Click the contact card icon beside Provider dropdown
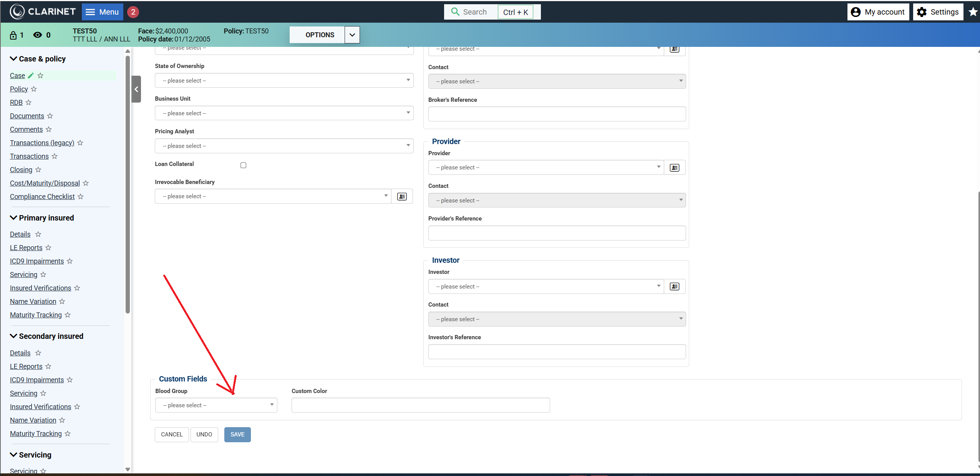The width and height of the screenshot is (980, 476). click(674, 168)
